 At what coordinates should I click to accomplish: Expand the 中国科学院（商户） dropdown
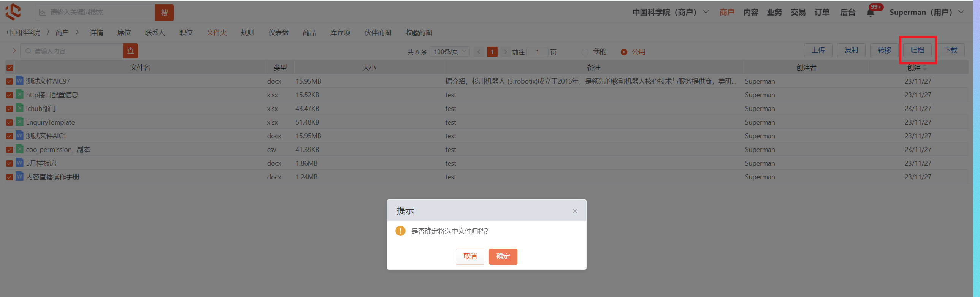(x=705, y=12)
